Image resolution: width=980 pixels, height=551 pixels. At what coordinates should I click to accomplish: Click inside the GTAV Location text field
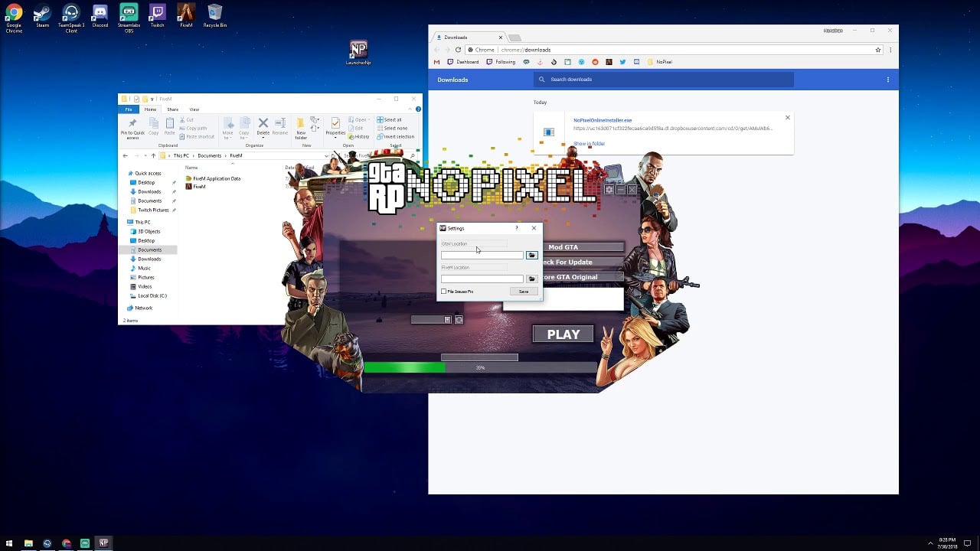coord(482,255)
